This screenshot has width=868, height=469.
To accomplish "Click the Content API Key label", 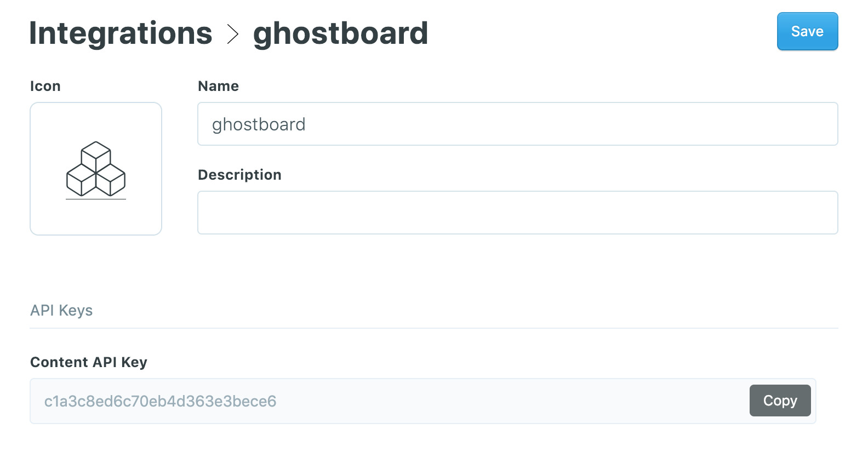I will (89, 362).
